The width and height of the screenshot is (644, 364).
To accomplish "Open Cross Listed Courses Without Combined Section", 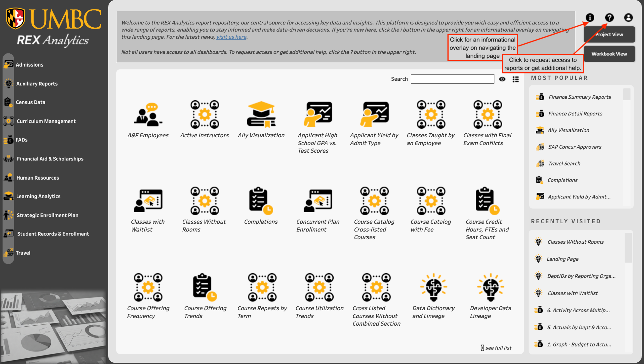I will point(376,287).
